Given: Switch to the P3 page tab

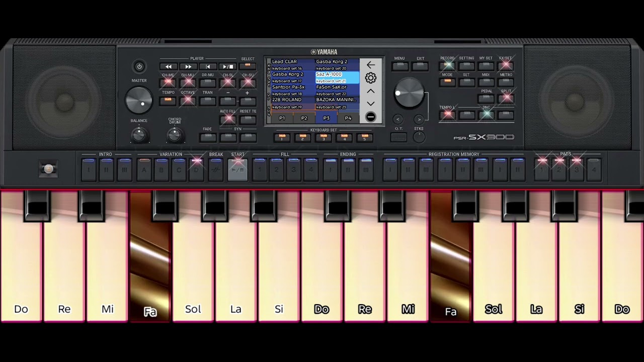Looking at the screenshot, I should point(326,118).
